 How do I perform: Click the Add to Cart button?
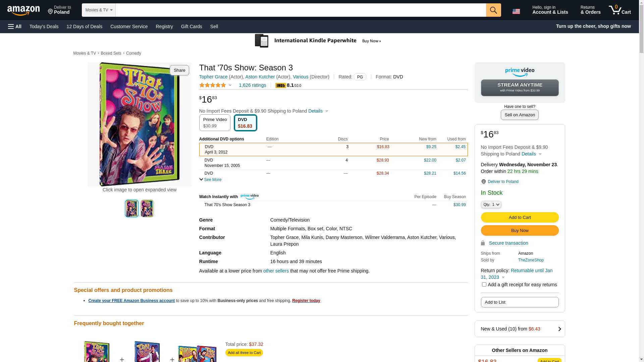(520, 218)
